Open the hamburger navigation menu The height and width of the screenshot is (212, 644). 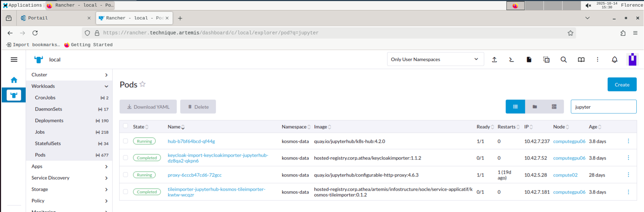pyautogui.click(x=14, y=60)
